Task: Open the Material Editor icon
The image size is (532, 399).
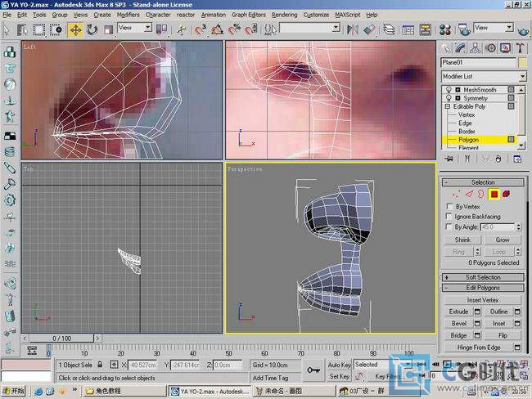Action: tap(444, 29)
